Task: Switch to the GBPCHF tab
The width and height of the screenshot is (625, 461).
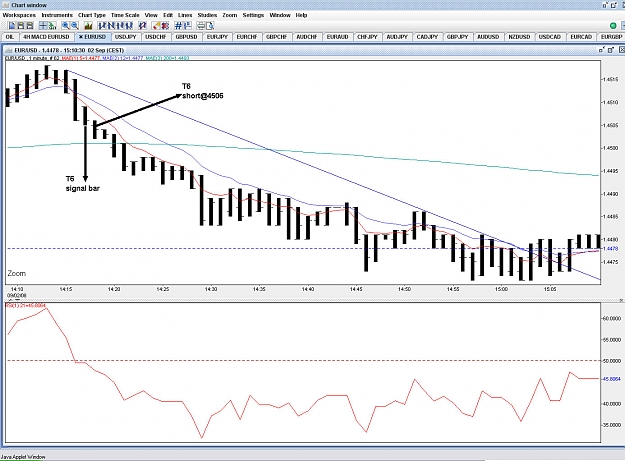Action: 277,37
